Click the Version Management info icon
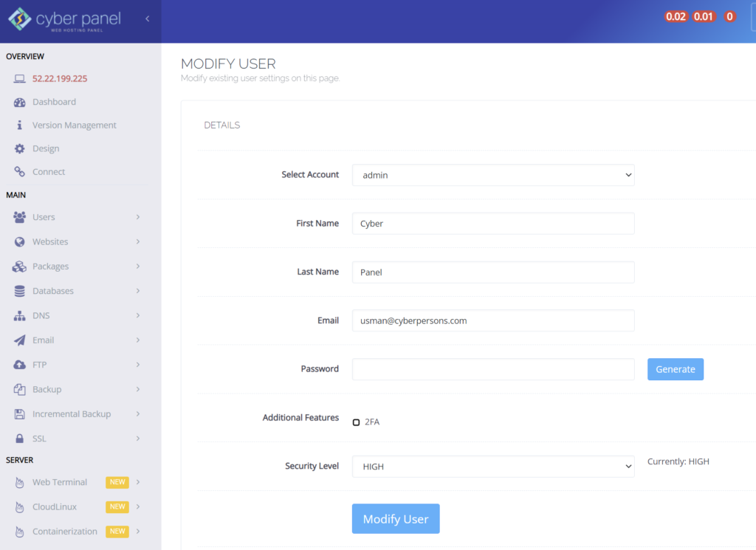This screenshot has width=756, height=550. [19, 126]
